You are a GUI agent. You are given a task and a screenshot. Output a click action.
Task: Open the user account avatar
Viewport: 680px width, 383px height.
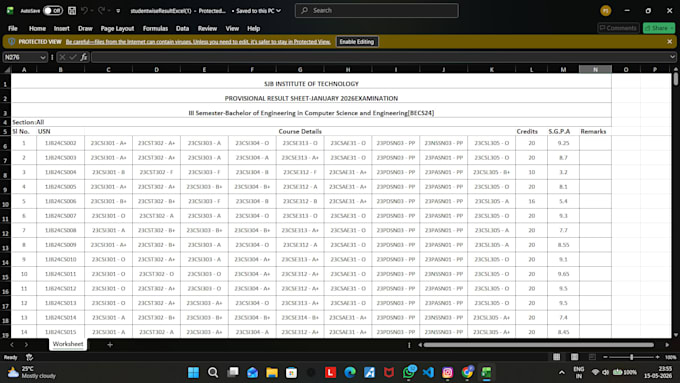coord(606,11)
